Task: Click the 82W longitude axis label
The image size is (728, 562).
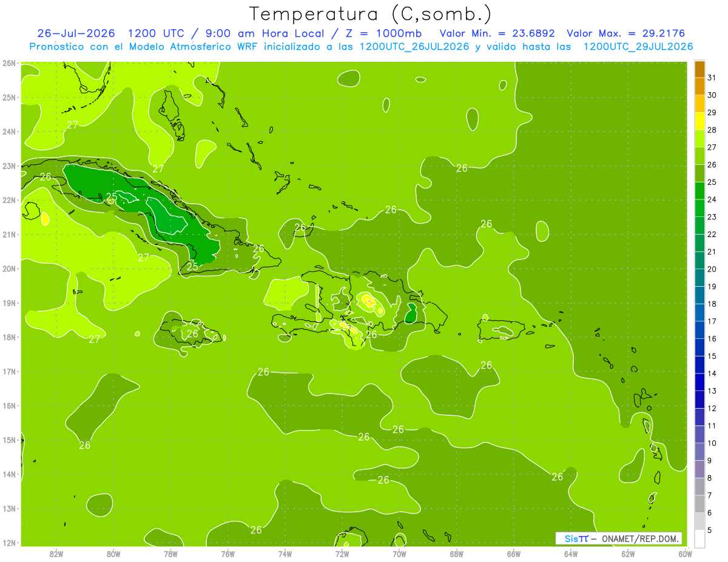Action: (x=56, y=554)
